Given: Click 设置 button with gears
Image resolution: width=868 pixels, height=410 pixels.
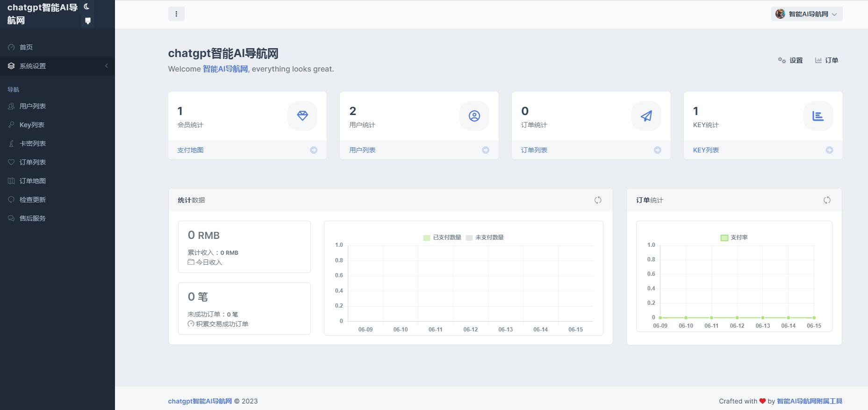Looking at the screenshot, I should coord(790,60).
